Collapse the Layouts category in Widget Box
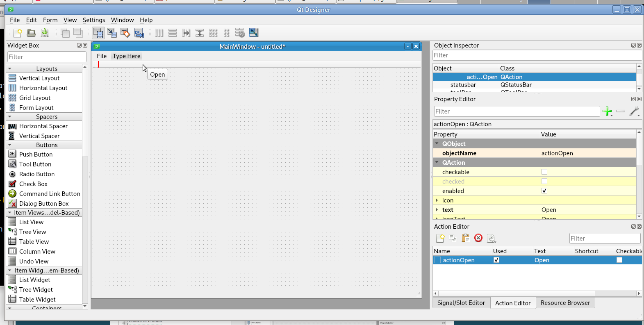The image size is (644, 325). 10,69
